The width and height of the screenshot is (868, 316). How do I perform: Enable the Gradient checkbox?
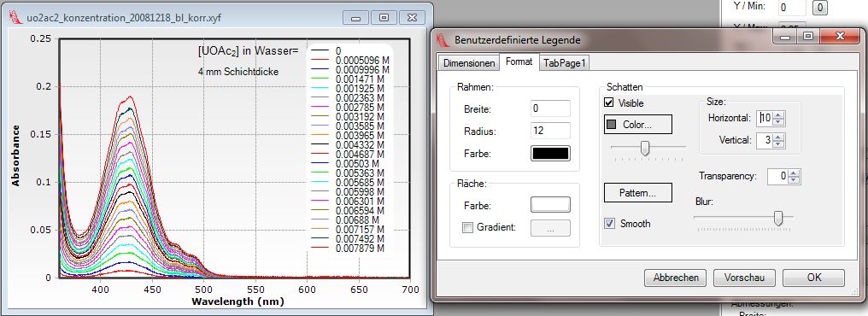468,227
